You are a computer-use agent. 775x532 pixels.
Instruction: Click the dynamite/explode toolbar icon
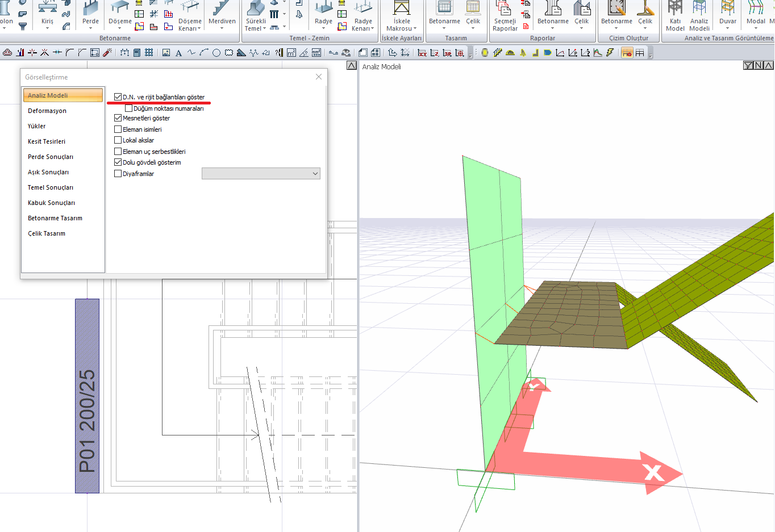pyautogui.click(x=107, y=53)
